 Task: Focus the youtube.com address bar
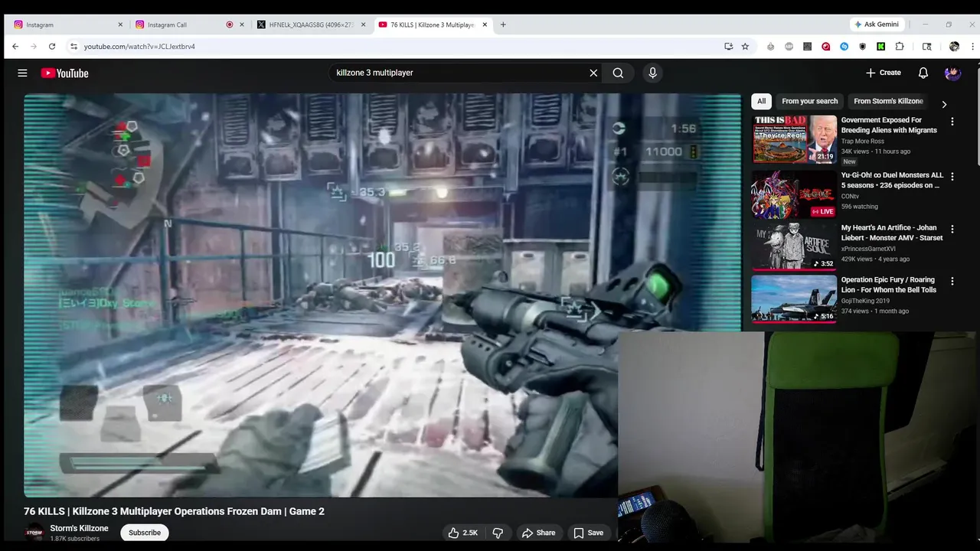(x=398, y=47)
